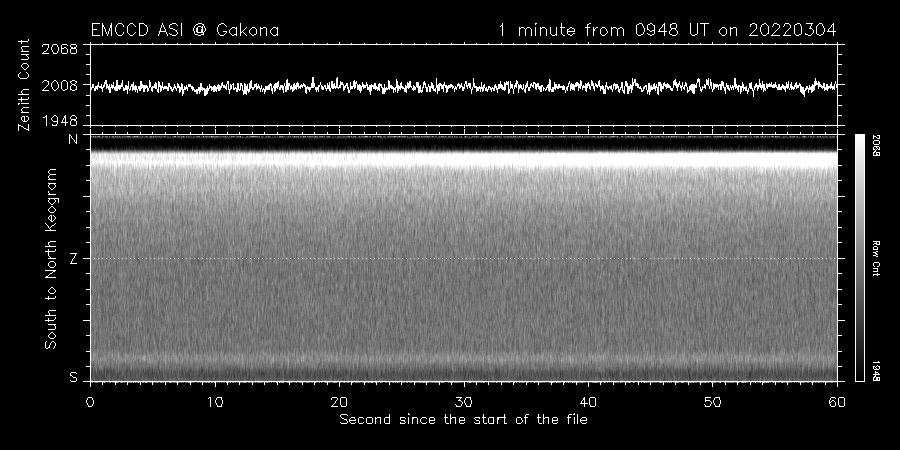Click the '1 minute from 0948 UT on 20220304' caption

tap(667, 30)
